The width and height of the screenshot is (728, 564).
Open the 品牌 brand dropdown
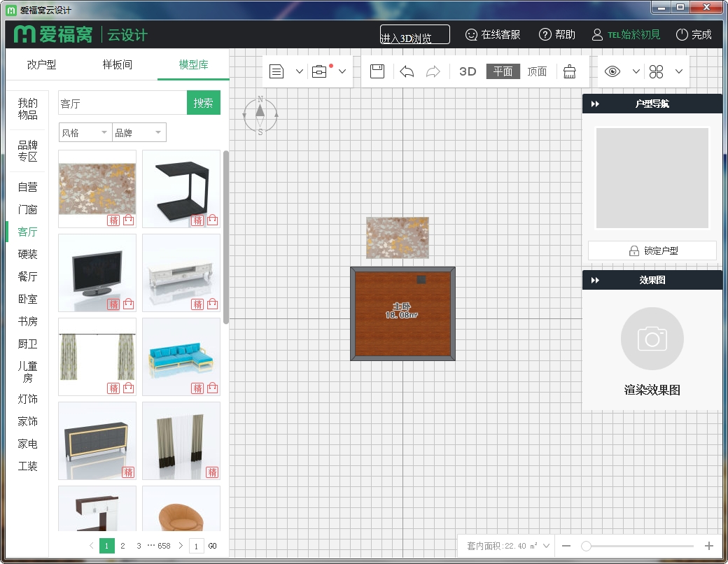[139, 132]
